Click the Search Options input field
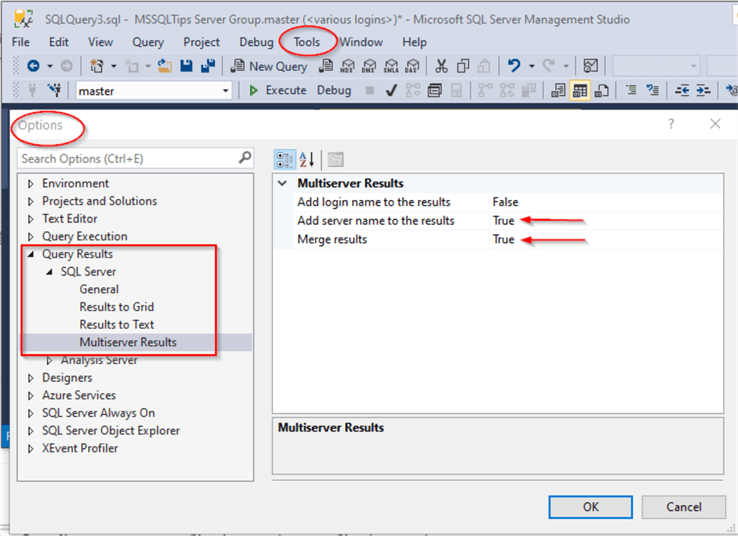 [x=136, y=159]
